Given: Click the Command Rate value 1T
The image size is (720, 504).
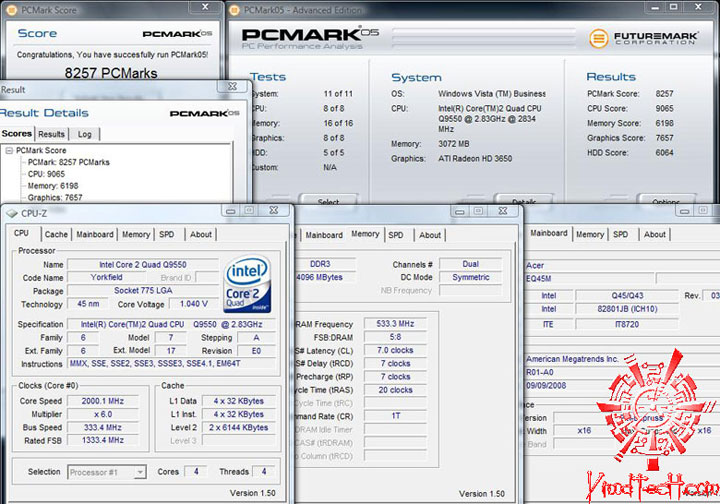Looking at the screenshot, I should coord(395,416).
